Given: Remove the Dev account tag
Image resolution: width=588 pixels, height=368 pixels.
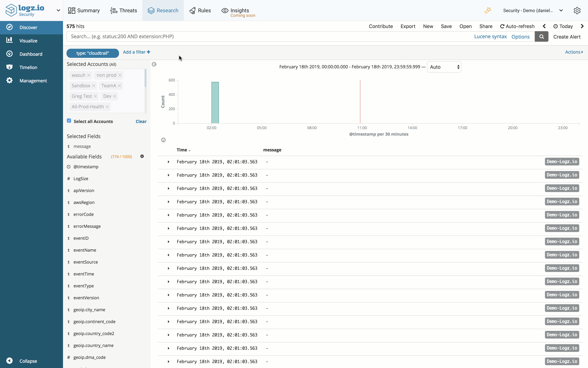Looking at the screenshot, I should [114, 96].
